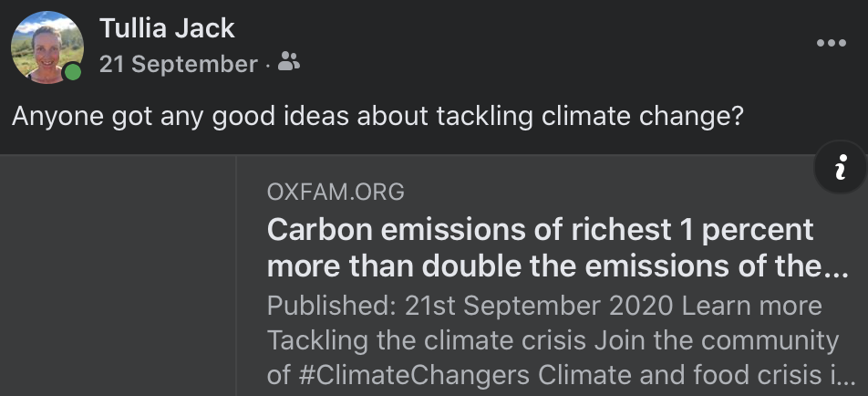
Task: Click 'Published: 21st September 2020' in the description
Action: point(470,306)
